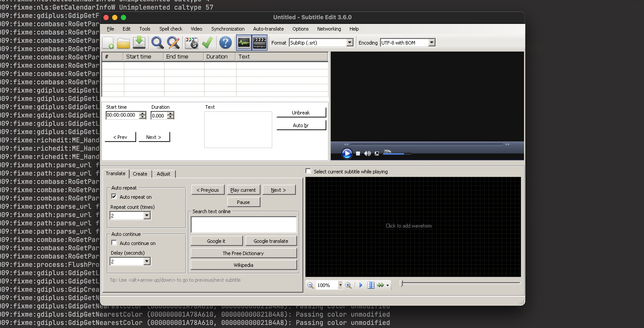Click the Open folder toolbar icon
Viewport: 644px width, 328px height.
tap(123, 43)
